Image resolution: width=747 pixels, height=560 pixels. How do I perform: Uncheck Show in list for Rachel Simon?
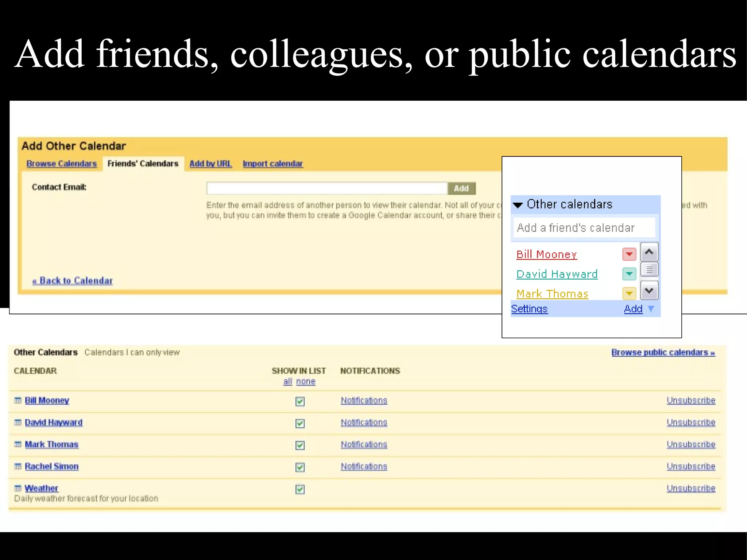(x=300, y=467)
